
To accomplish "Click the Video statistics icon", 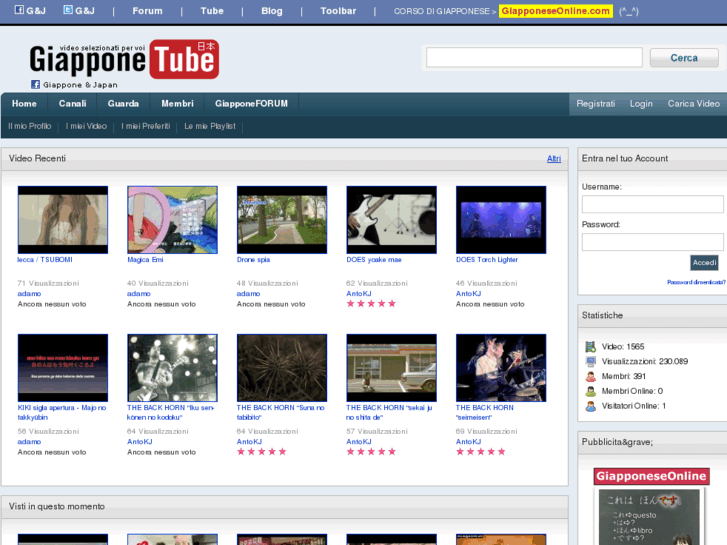I will (590, 346).
